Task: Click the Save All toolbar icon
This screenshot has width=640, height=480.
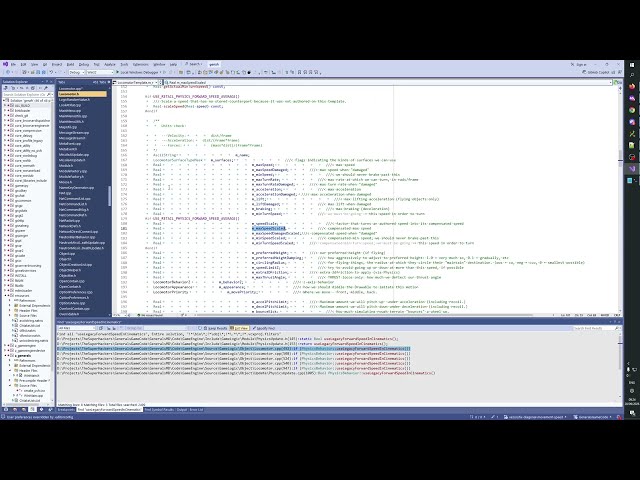Action: pos(43,72)
